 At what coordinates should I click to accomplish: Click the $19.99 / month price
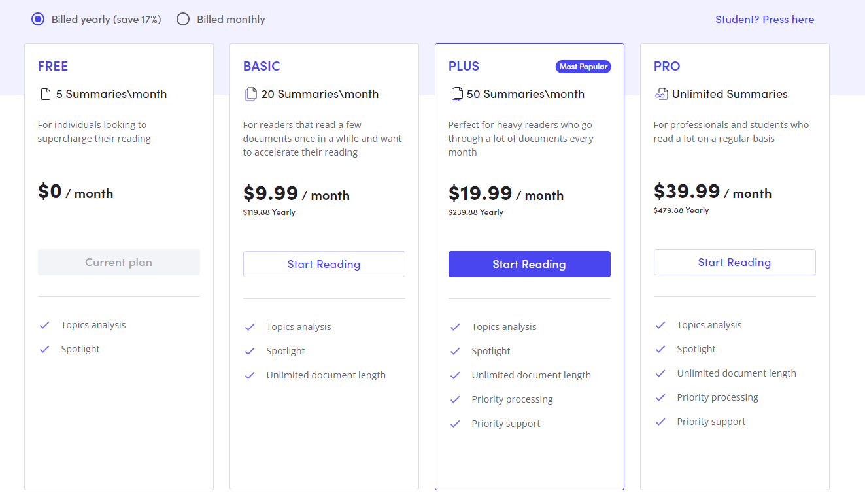[505, 194]
